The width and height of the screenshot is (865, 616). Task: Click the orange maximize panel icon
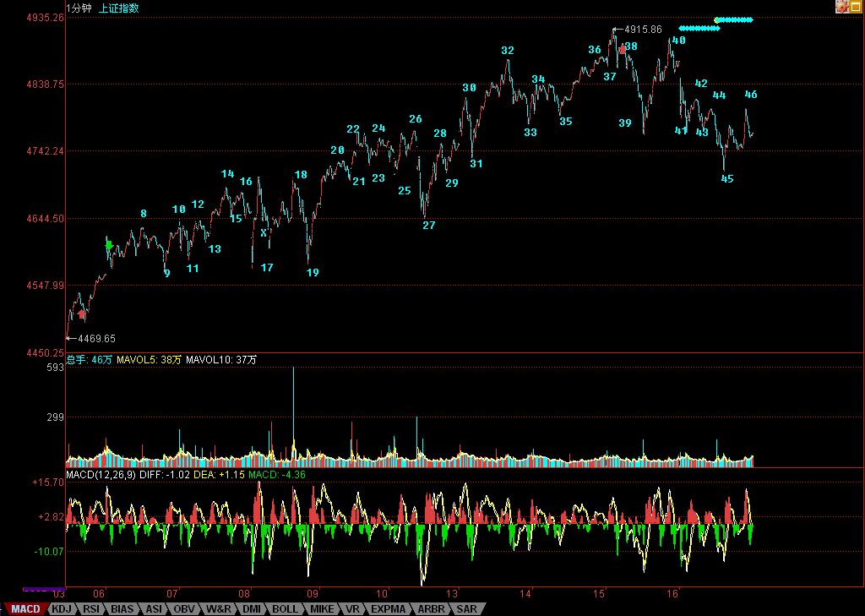pyautogui.click(x=856, y=7)
